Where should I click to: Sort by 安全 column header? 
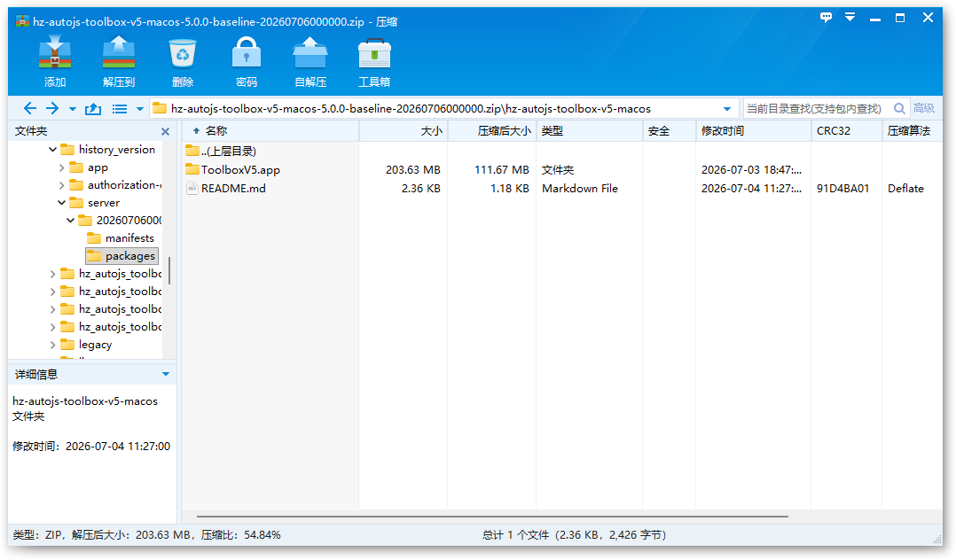(x=670, y=131)
